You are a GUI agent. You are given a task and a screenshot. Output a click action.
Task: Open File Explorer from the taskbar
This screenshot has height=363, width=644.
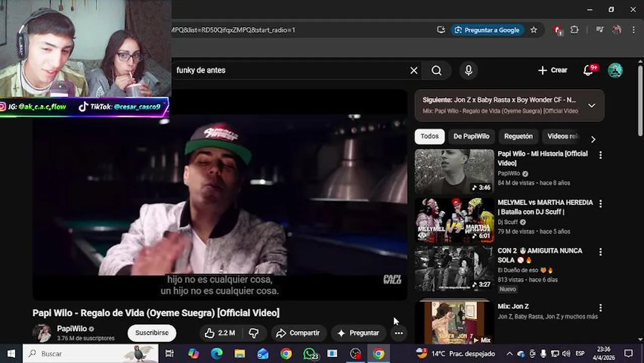click(240, 353)
